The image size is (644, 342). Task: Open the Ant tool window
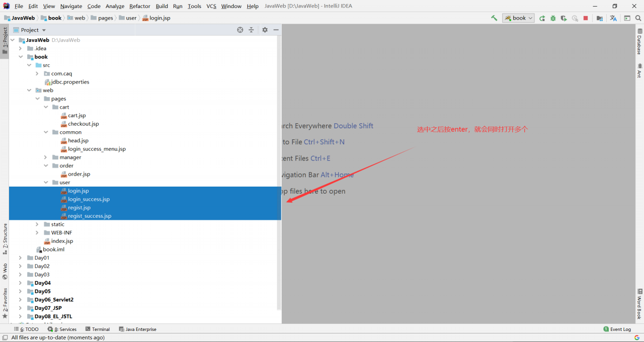639,70
